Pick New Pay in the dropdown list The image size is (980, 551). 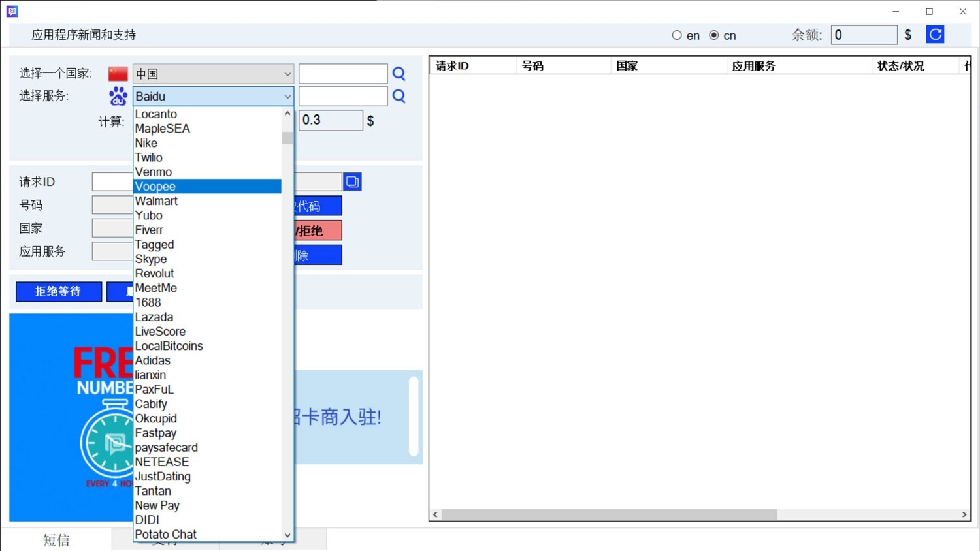coord(207,505)
